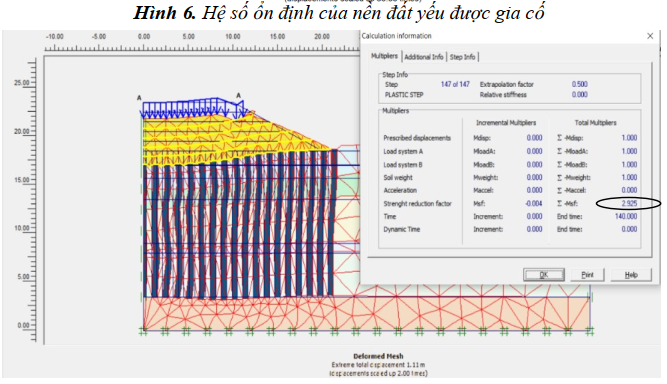Switch to the Multipliers tab
This screenshot has width=667, height=384.
pyautogui.click(x=384, y=56)
